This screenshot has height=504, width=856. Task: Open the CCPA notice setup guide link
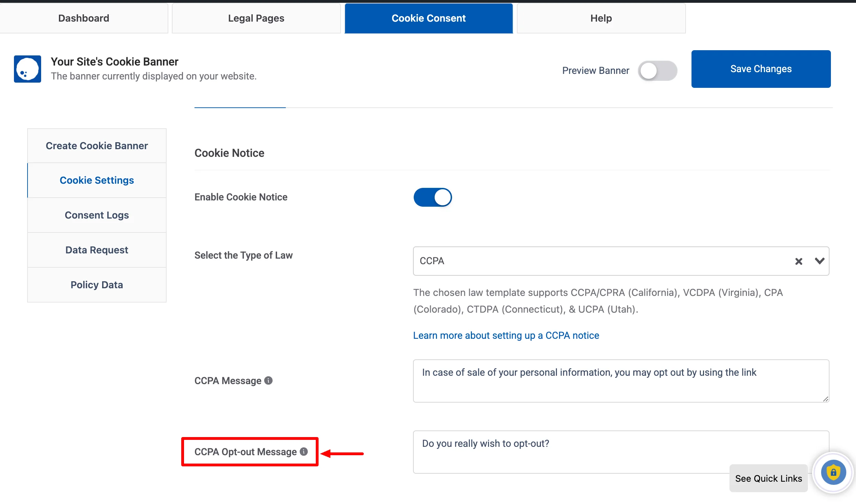[506, 335]
